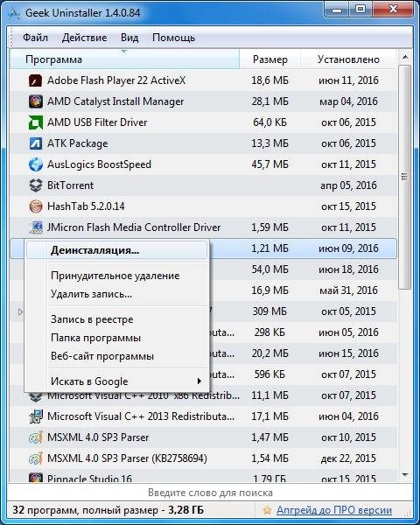Viewport: 420px width, 525px height.
Task: Choose Деинсталляция... from the context menu
Action: point(116,250)
